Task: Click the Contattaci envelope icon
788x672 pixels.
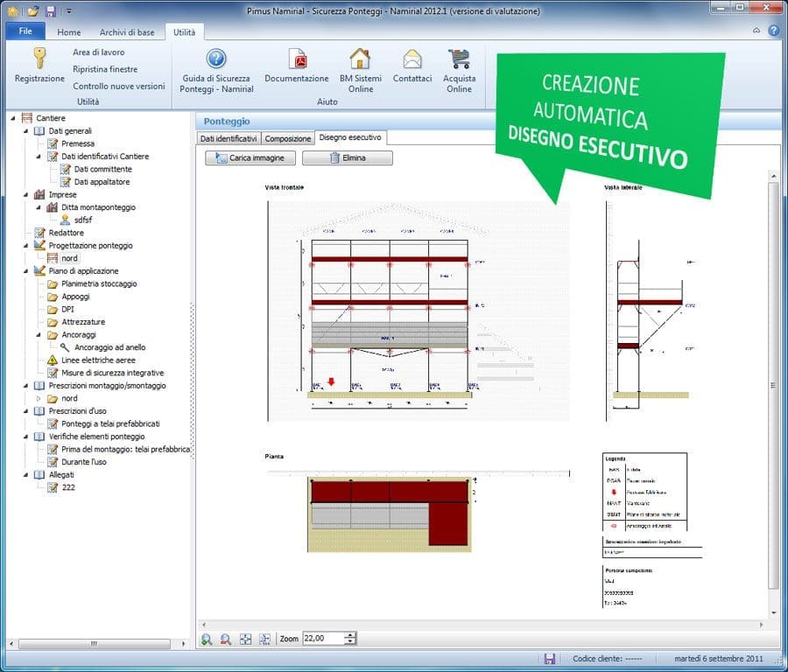Action: coord(412,59)
